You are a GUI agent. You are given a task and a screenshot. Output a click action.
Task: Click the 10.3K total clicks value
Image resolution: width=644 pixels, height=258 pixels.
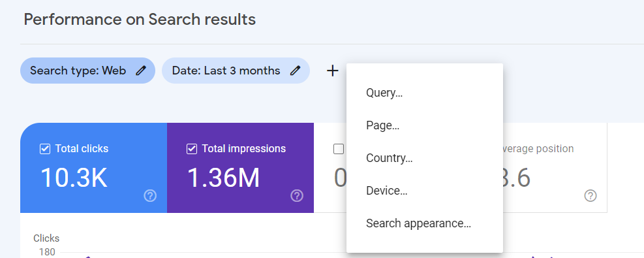(74, 178)
